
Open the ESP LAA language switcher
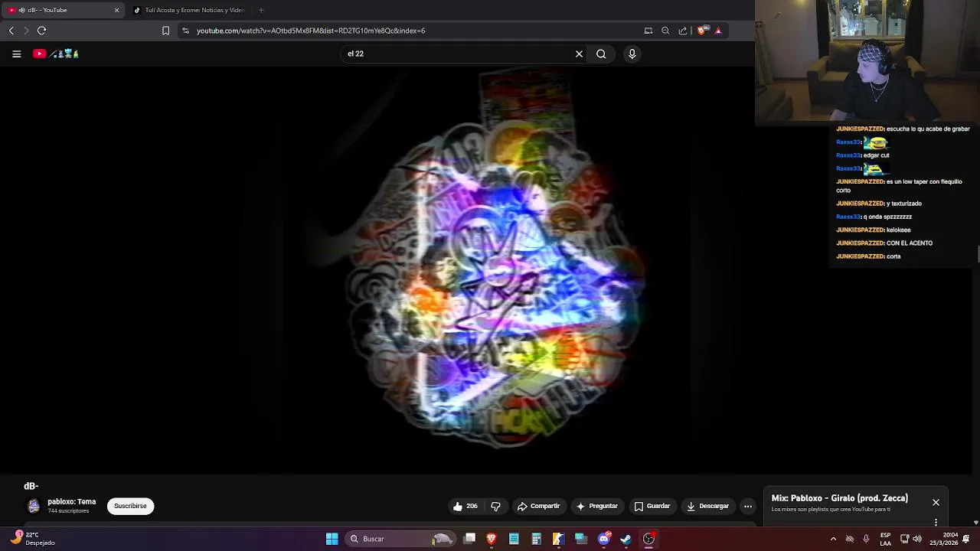[x=885, y=539]
